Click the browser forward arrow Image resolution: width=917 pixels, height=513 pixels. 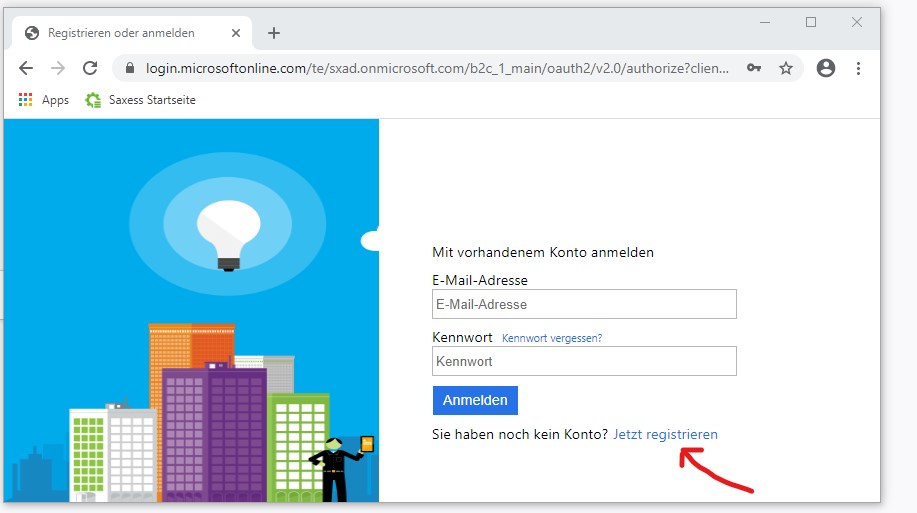pos(58,68)
